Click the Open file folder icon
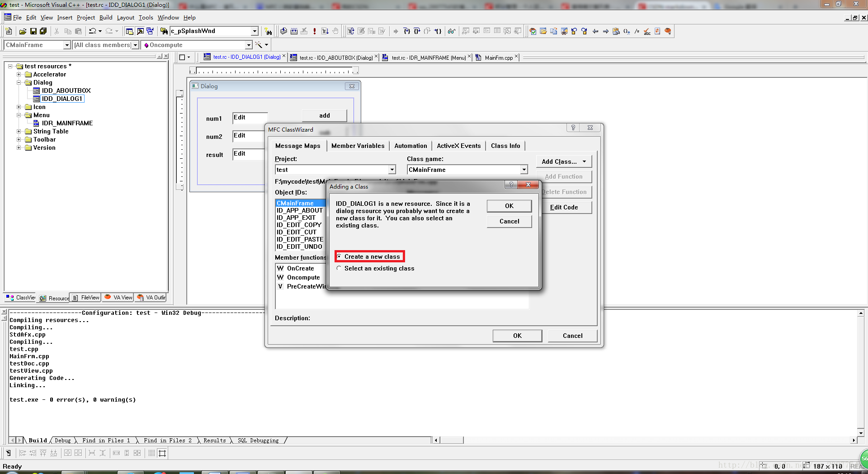 click(x=23, y=31)
